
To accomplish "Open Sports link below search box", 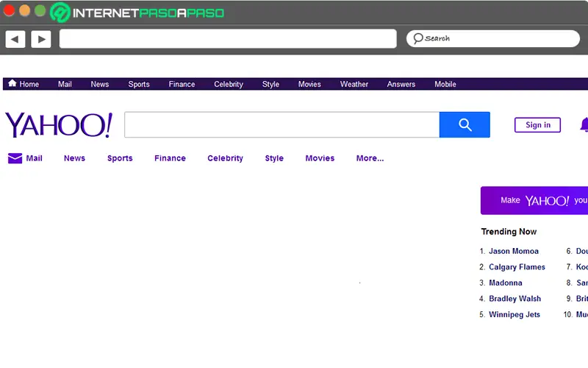I will 120,158.
